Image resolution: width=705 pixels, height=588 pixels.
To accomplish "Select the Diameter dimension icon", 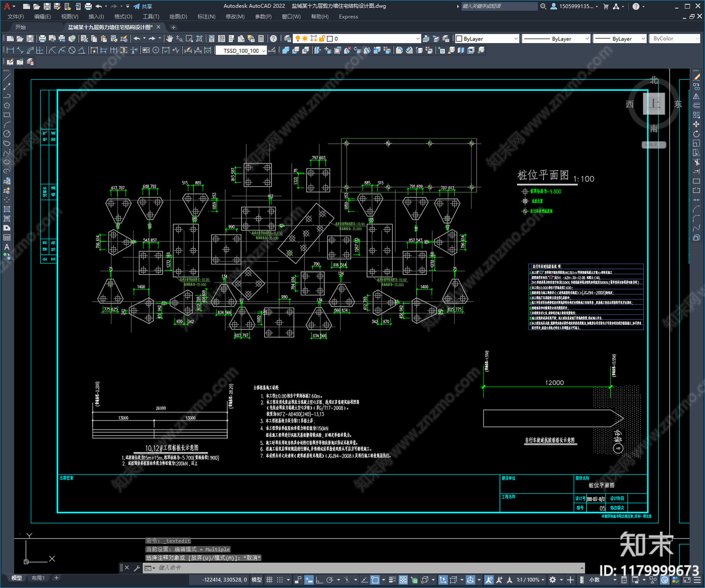I will (72, 50).
